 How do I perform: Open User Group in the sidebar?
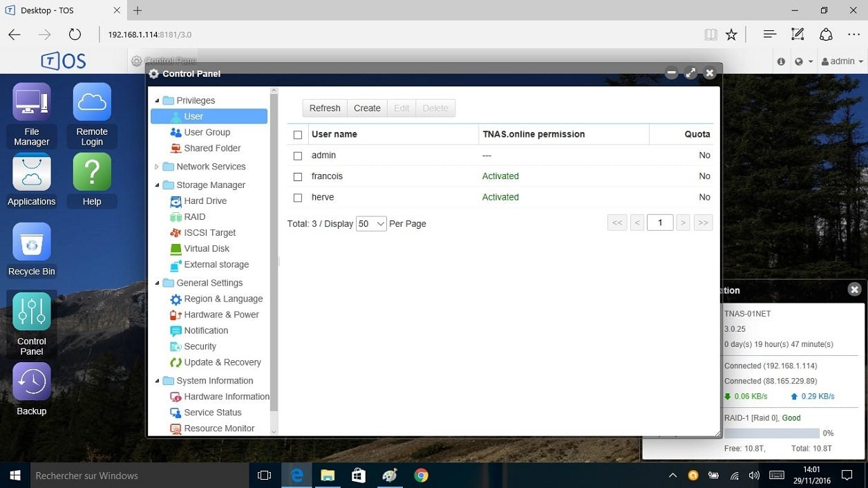(x=207, y=132)
